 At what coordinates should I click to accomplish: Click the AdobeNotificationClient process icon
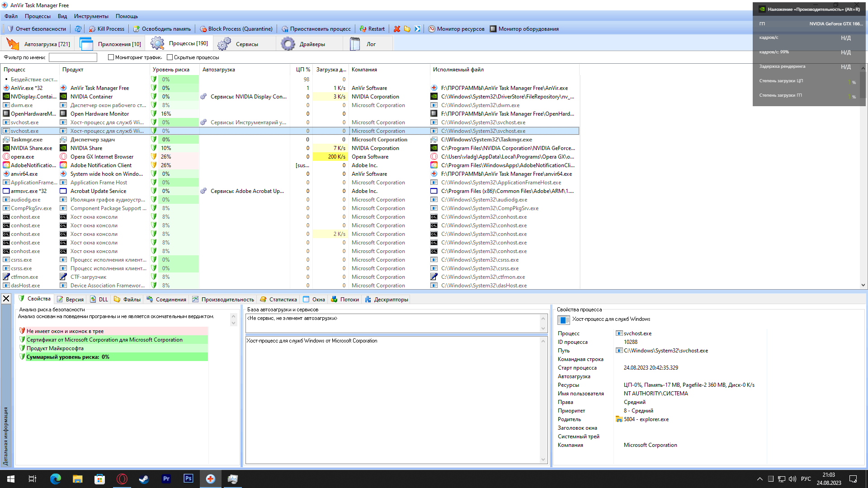6,165
